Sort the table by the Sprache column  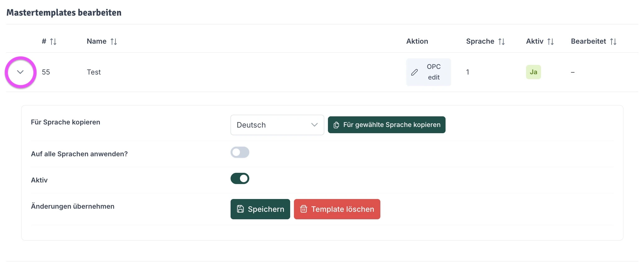point(501,41)
